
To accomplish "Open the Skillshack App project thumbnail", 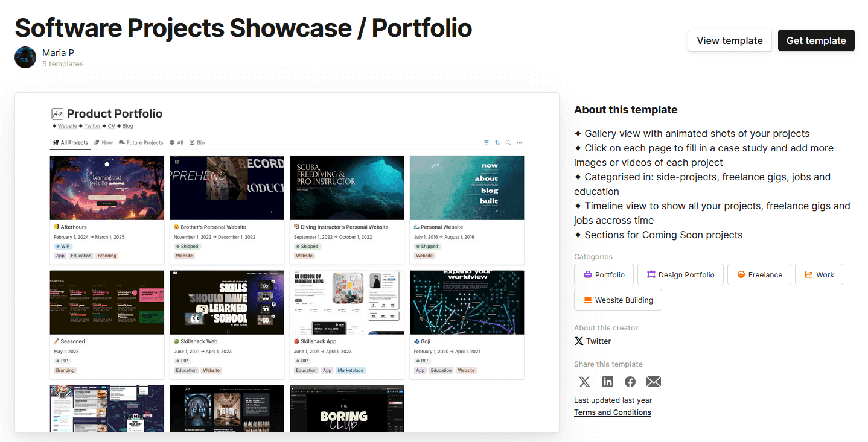I will pyautogui.click(x=347, y=303).
